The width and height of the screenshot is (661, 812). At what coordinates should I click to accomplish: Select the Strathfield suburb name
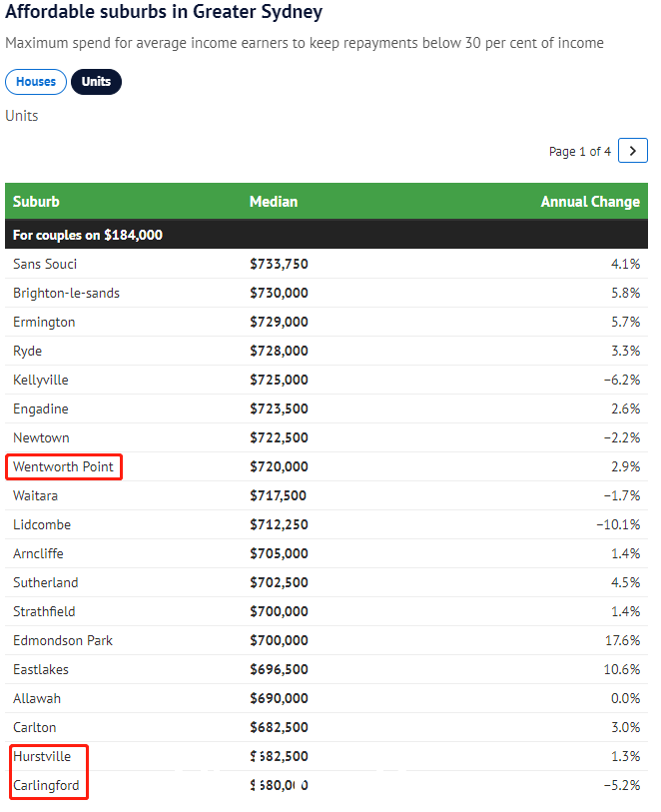point(44,611)
